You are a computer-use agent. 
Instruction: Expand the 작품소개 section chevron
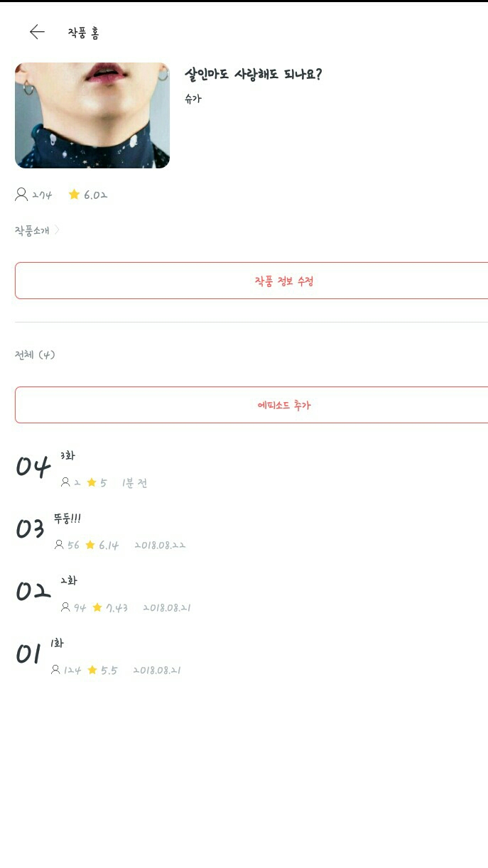coord(57,230)
